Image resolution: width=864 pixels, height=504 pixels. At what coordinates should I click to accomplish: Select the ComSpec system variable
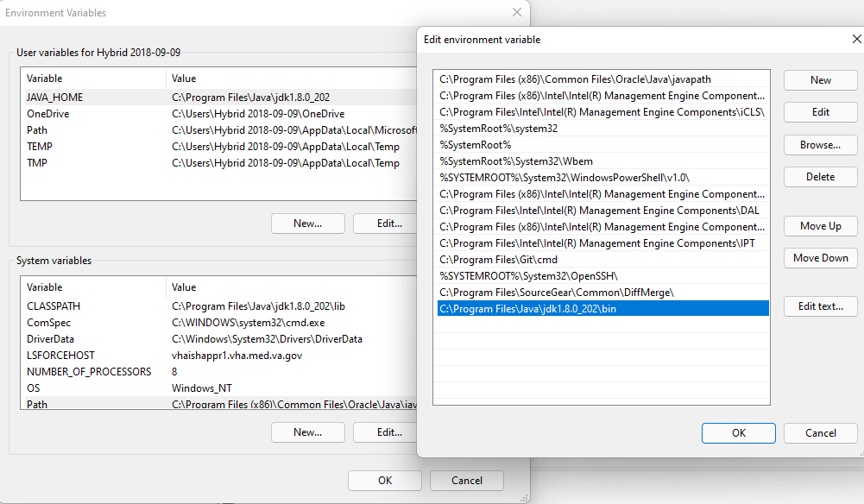click(x=220, y=323)
